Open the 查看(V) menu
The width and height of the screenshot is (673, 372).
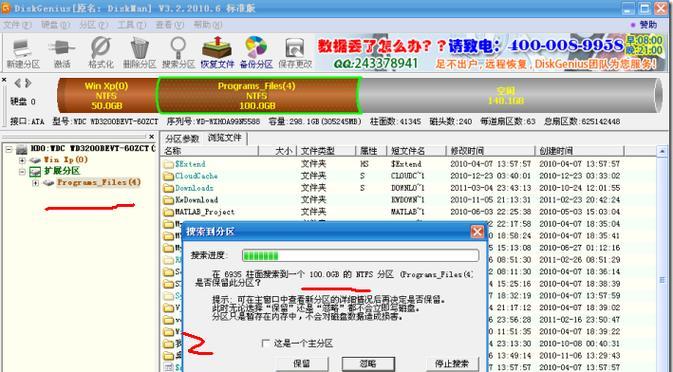(170, 25)
